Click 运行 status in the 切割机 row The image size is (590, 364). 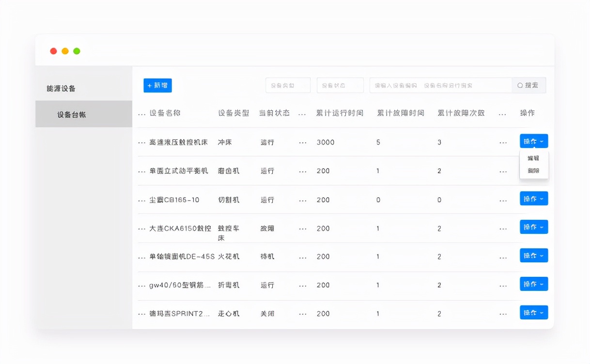pos(267,200)
